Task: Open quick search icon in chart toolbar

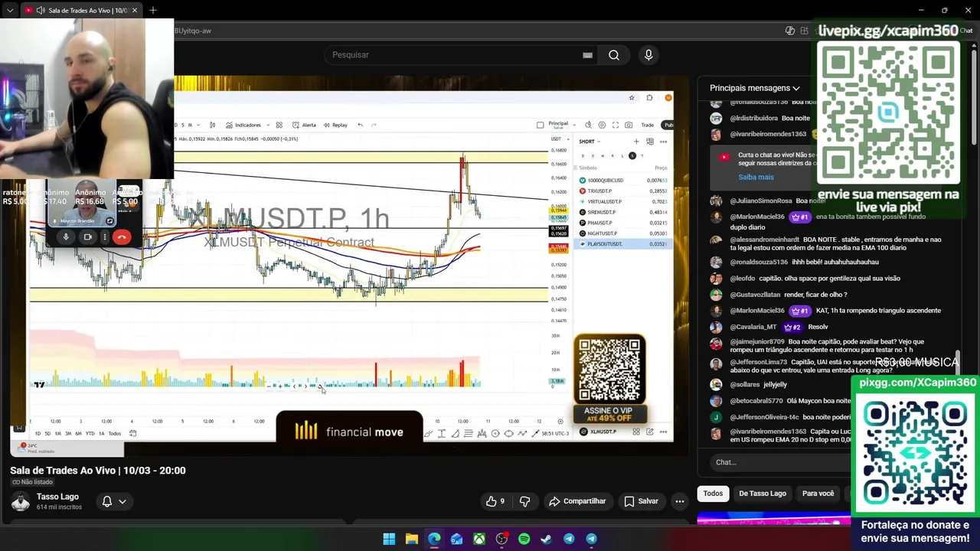Action: coord(588,125)
